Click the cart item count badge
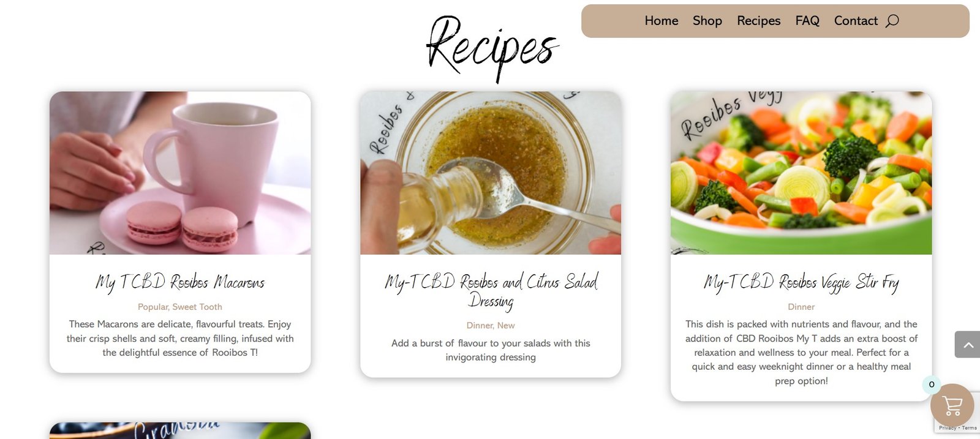 [x=932, y=385]
